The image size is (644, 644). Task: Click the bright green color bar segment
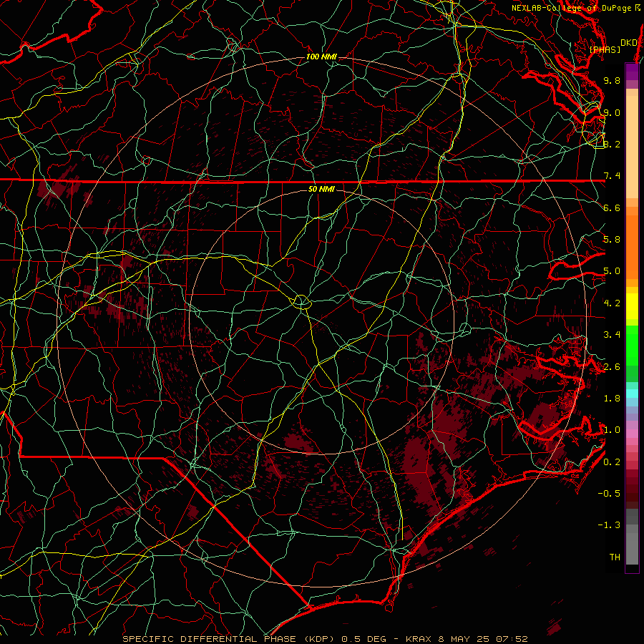(x=632, y=345)
